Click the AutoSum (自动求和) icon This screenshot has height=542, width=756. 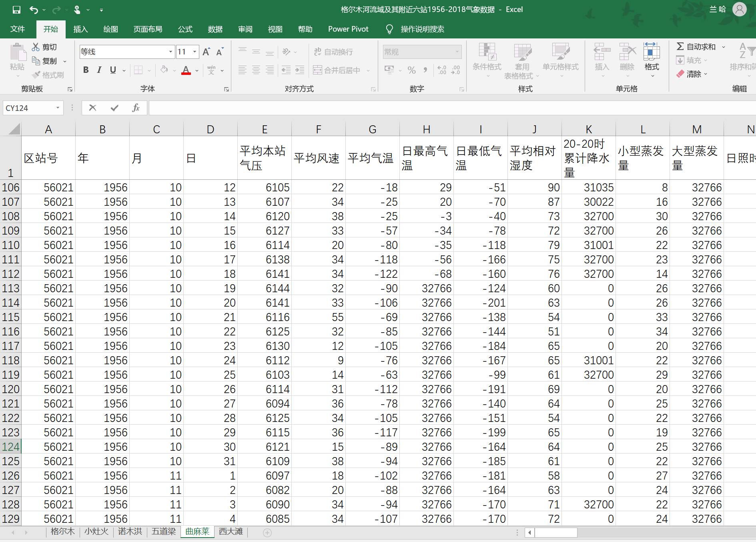pyautogui.click(x=680, y=47)
